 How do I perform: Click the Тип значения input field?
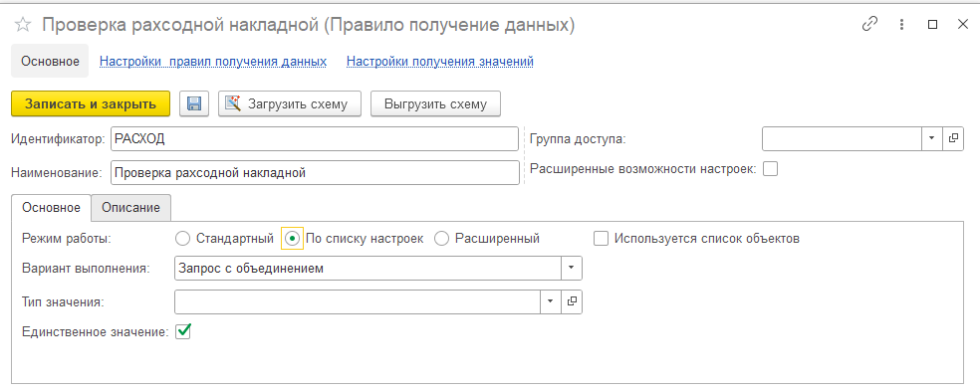(x=358, y=301)
